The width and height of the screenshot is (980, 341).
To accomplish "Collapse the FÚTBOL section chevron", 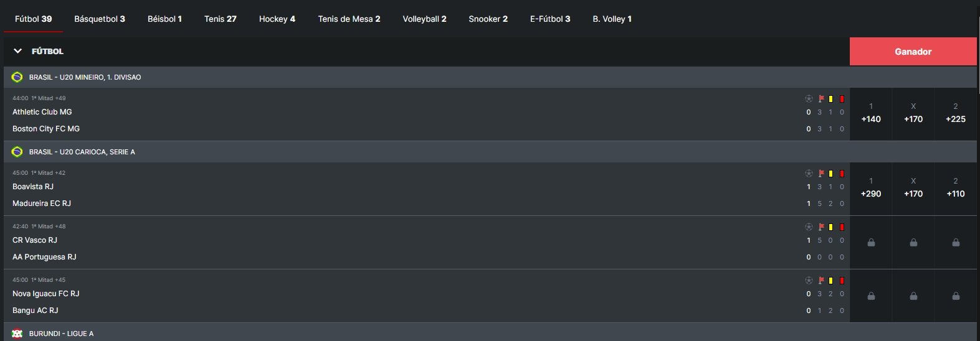I will point(17,51).
